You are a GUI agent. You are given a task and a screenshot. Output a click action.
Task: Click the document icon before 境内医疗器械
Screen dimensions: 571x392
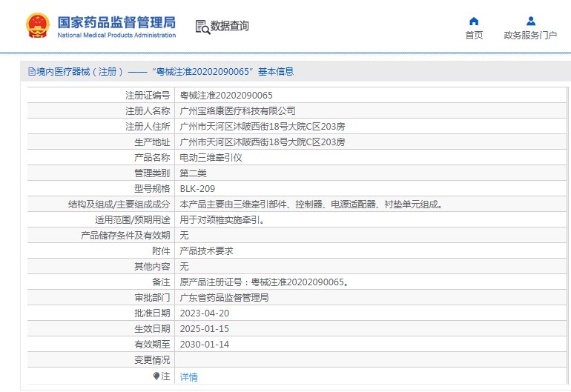(x=31, y=72)
